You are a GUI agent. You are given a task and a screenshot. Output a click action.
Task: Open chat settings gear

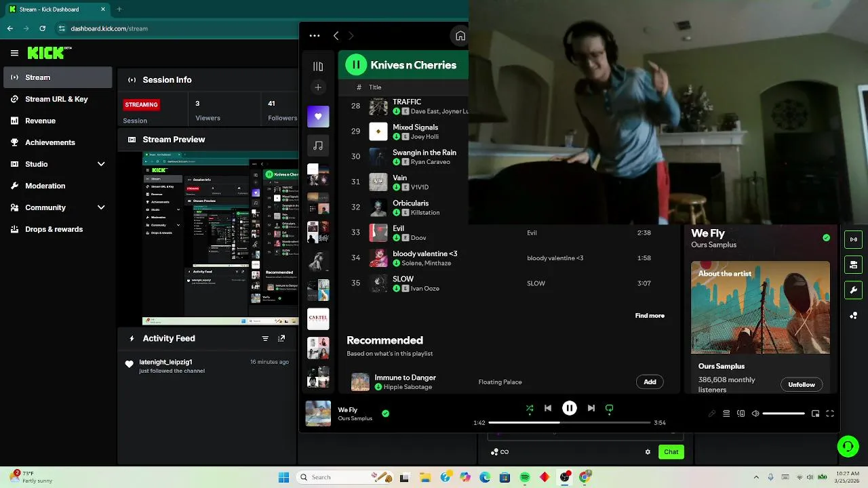pyautogui.click(x=648, y=452)
